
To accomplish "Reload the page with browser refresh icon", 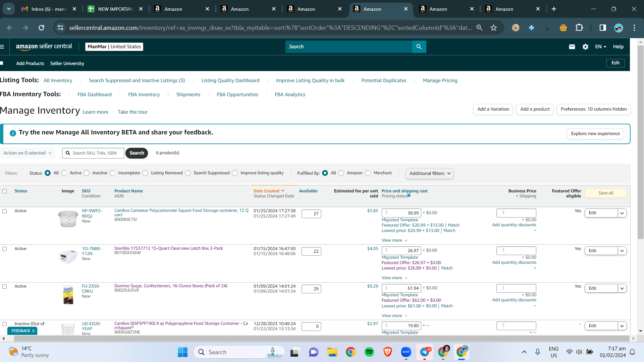I will click(41, 28).
